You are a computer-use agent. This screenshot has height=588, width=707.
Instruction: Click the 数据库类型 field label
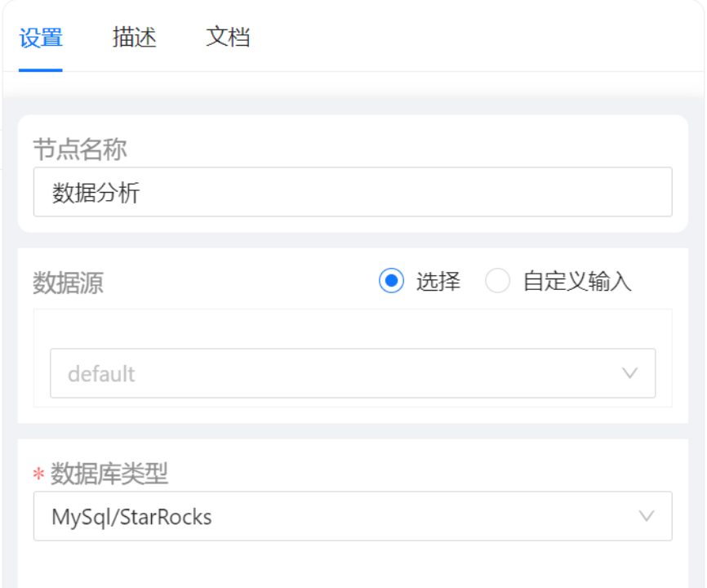click(109, 474)
